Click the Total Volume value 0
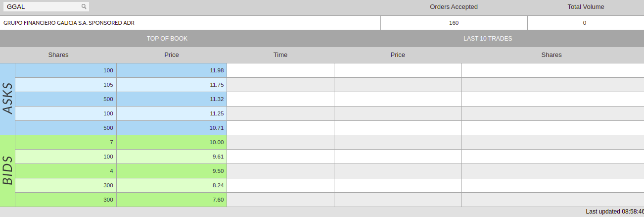 pos(585,23)
